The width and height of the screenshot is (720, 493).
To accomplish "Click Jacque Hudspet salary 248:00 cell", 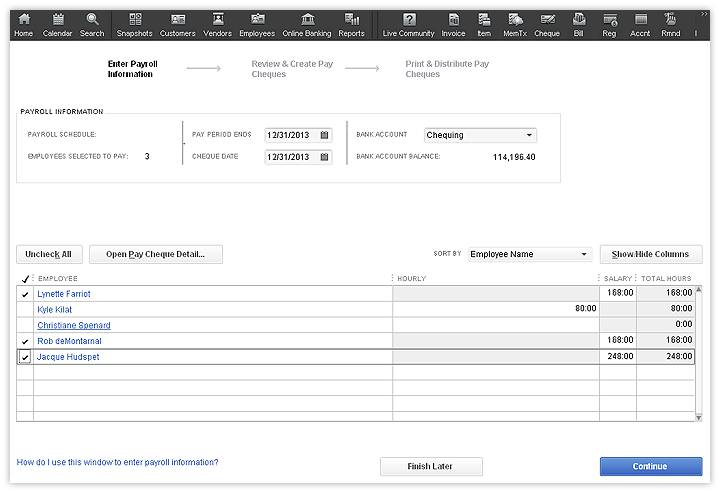I will click(x=618, y=357).
